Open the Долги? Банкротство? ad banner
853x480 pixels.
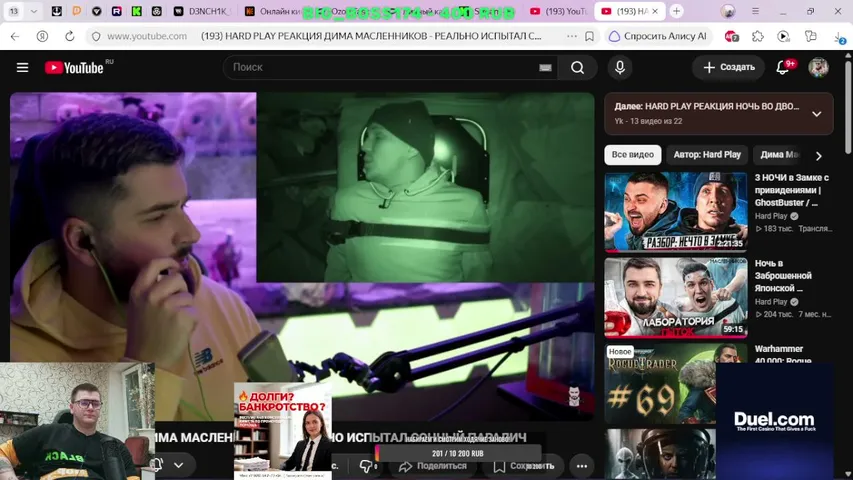click(x=283, y=430)
